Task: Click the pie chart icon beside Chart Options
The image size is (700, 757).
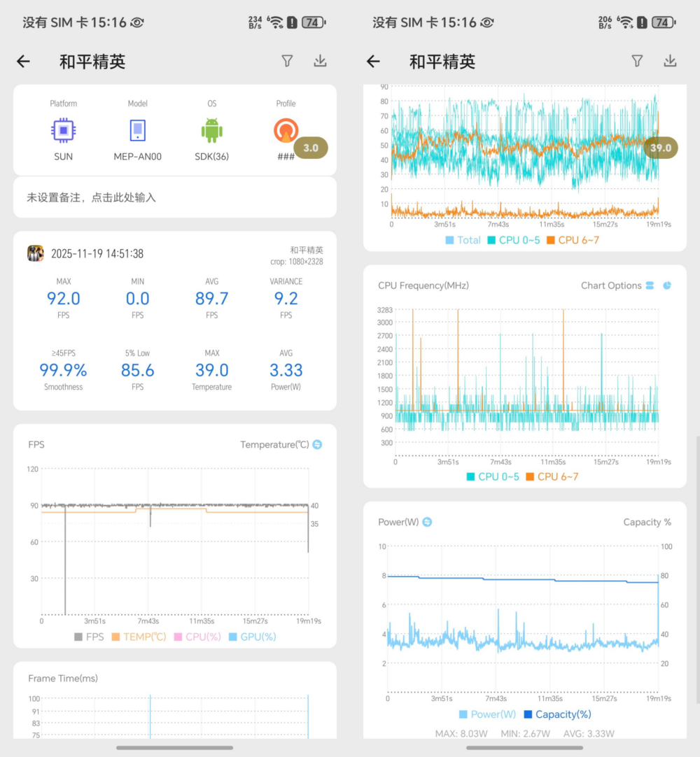Action: tap(667, 285)
